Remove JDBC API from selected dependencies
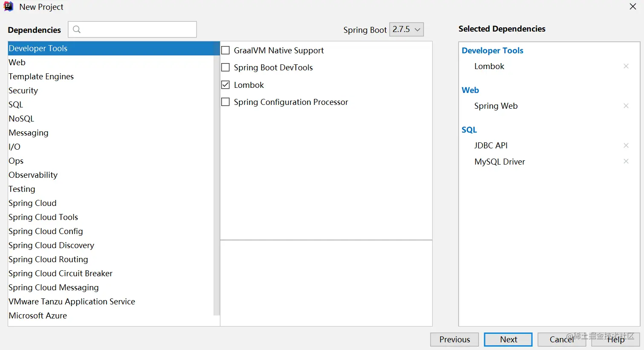Screen dimensions: 644x350 click(626, 145)
